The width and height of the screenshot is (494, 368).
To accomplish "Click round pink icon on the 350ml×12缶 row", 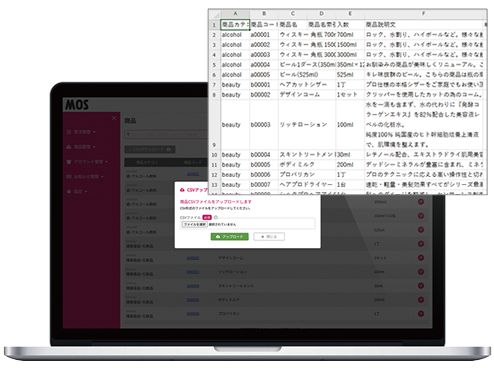I will coord(421,216).
